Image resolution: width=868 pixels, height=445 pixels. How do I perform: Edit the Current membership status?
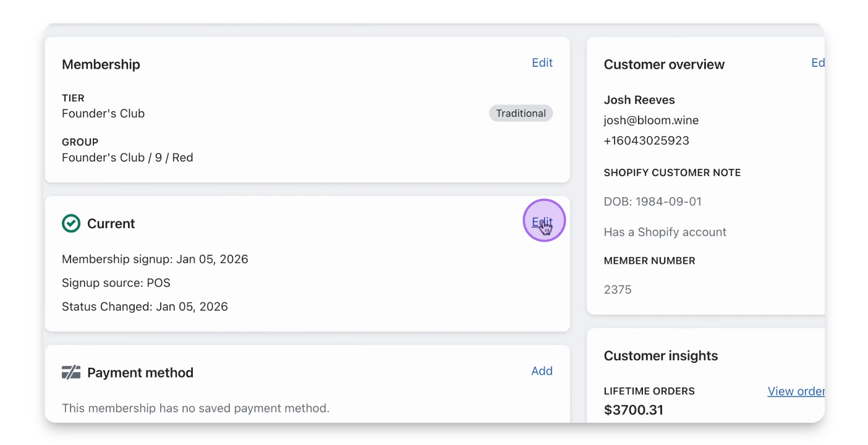[542, 222]
